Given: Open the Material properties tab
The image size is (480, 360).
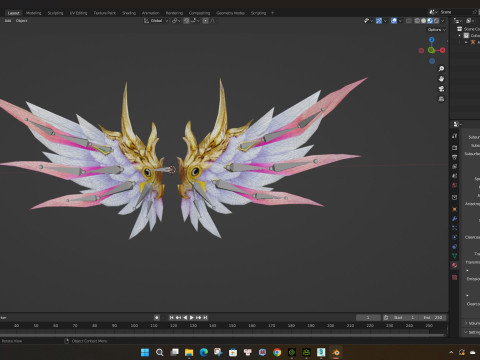Looking at the screenshot, I should pos(455,265).
